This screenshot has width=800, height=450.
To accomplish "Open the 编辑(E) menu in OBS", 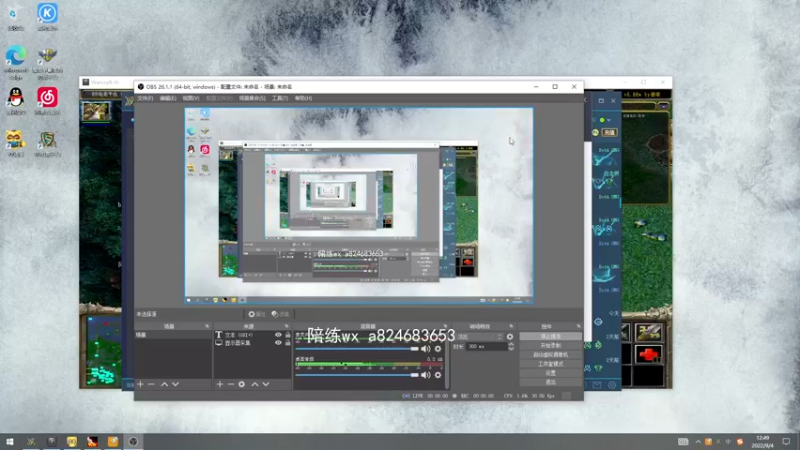I will click(167, 98).
